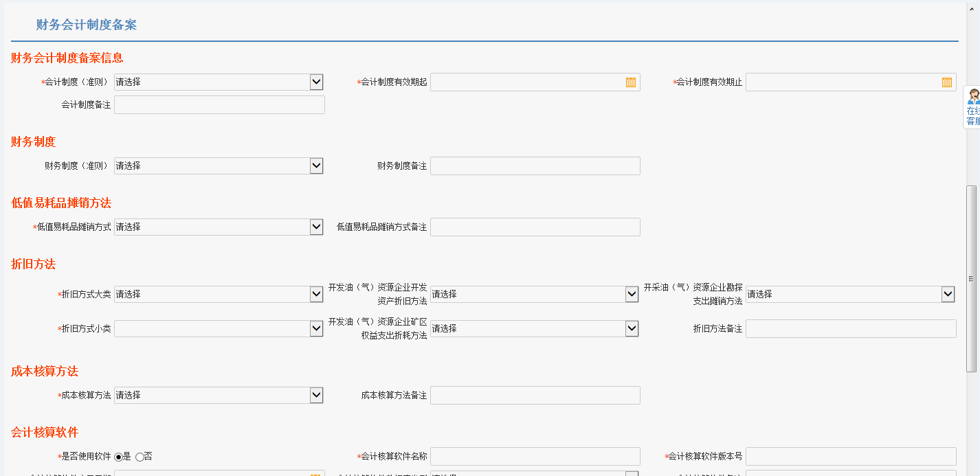Viewport: 980px width, 476px height.
Task: Expand the 折旧方式小类 dropdown
Action: click(315, 328)
